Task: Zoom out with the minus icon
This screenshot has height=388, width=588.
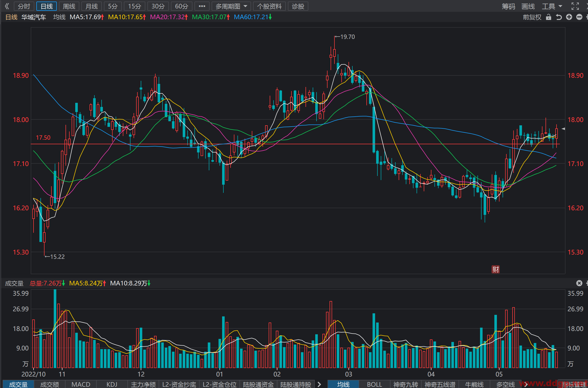Action: coord(579,17)
